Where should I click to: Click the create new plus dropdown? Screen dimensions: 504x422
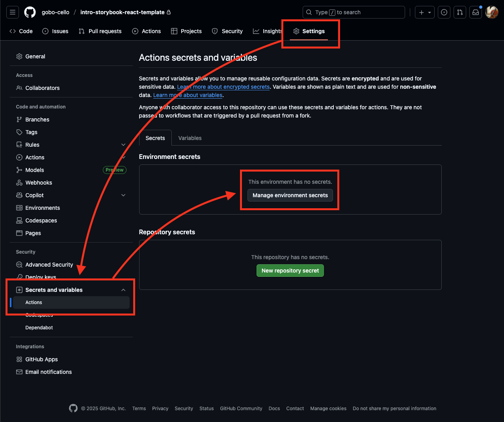point(425,12)
